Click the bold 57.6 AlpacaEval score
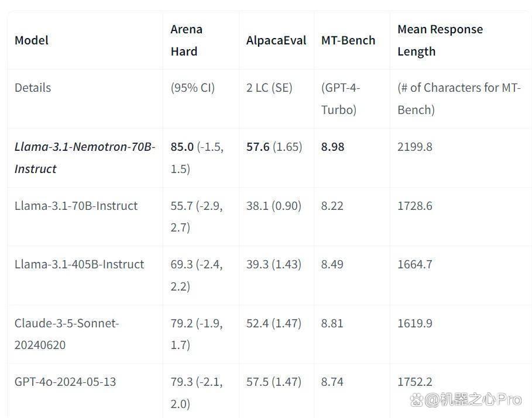This screenshot has height=418, width=532. pos(258,147)
